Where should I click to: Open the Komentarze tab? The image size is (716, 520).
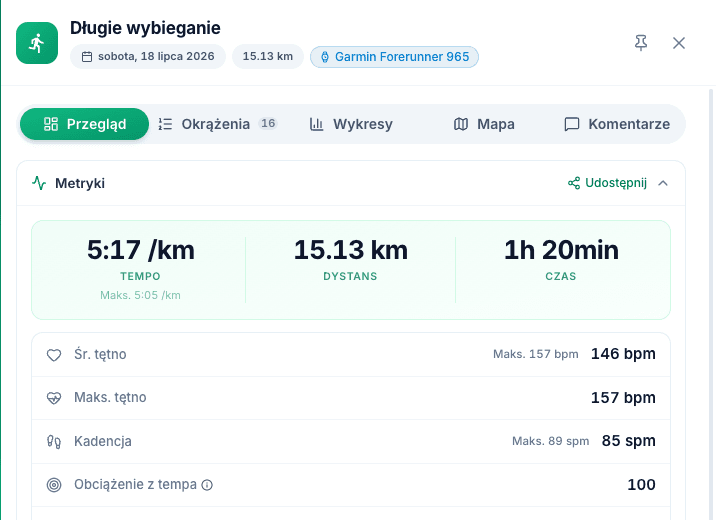coord(617,124)
